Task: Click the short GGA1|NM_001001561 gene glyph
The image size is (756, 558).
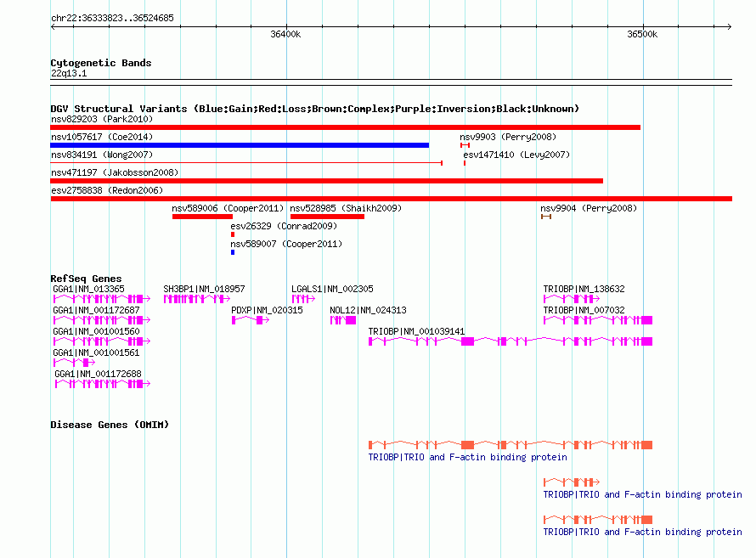Action: [x=74, y=363]
